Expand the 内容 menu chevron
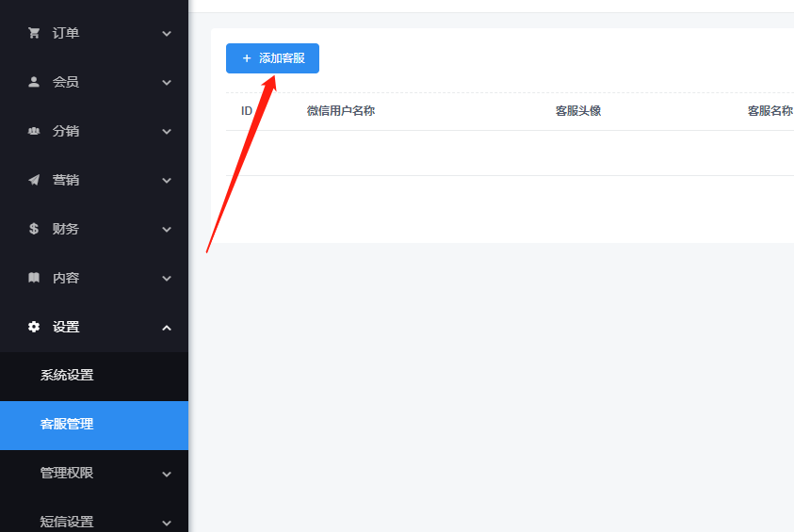 (x=167, y=279)
